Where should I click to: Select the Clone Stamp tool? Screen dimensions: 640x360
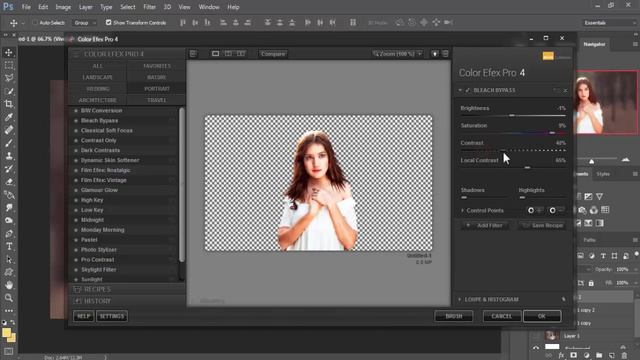[9, 156]
